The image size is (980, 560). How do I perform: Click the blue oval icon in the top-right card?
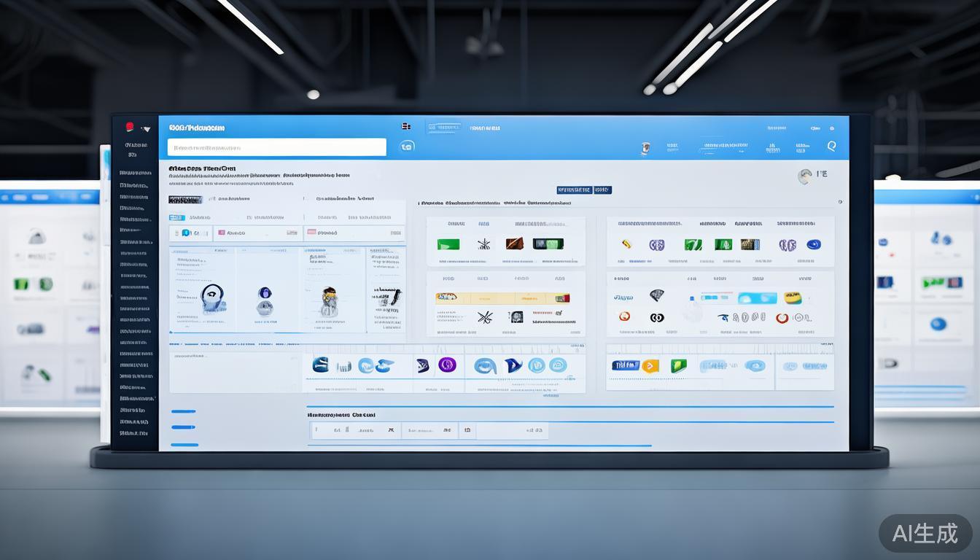[813, 244]
